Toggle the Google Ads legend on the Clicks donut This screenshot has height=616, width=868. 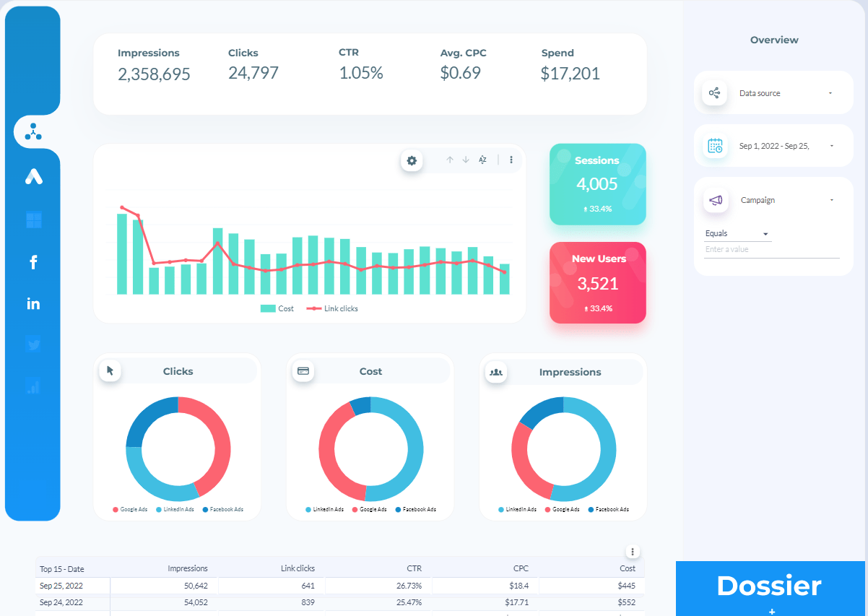click(x=130, y=509)
